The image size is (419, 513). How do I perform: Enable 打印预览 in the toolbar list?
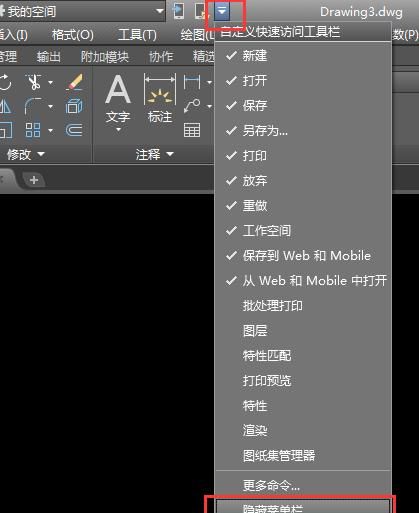coord(303,381)
